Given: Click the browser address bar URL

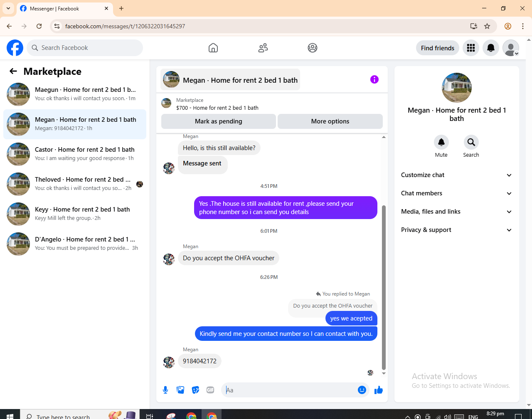Looking at the screenshot, I should pos(125,26).
